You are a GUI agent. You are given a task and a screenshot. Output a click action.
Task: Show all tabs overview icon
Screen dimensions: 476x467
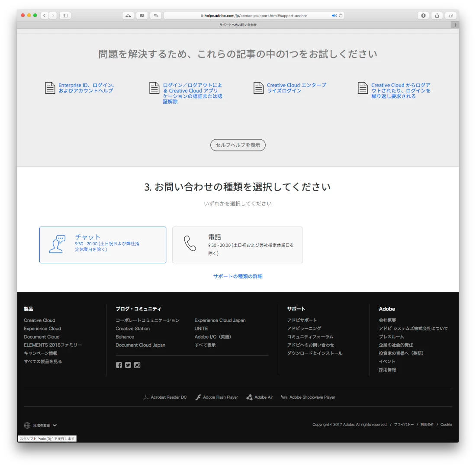[x=451, y=16]
